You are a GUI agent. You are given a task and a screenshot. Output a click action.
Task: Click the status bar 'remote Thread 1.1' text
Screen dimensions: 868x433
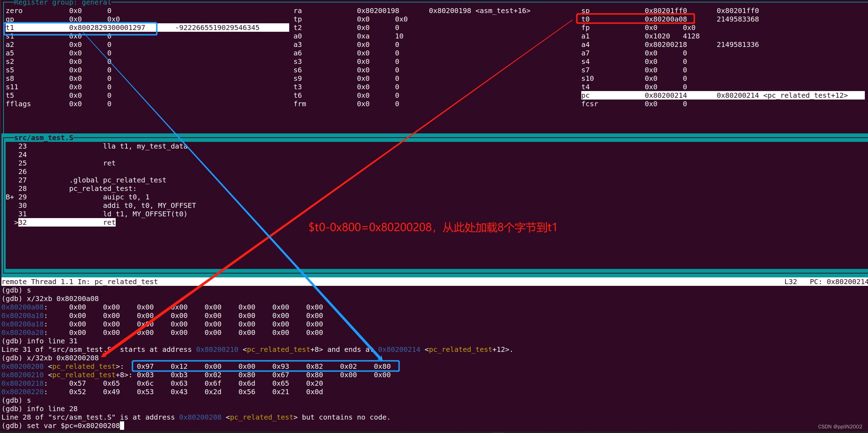(x=38, y=282)
